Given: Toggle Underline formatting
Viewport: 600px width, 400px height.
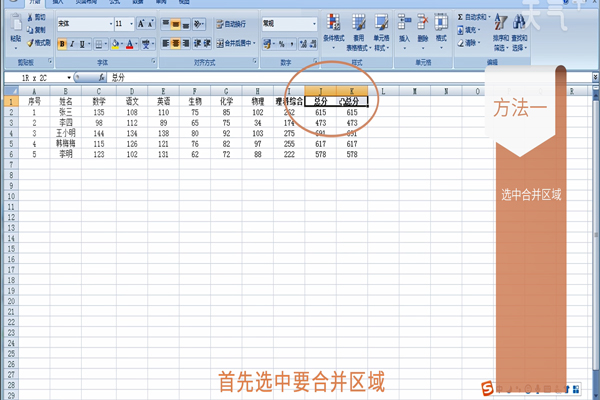Looking at the screenshot, I should 82,44.
